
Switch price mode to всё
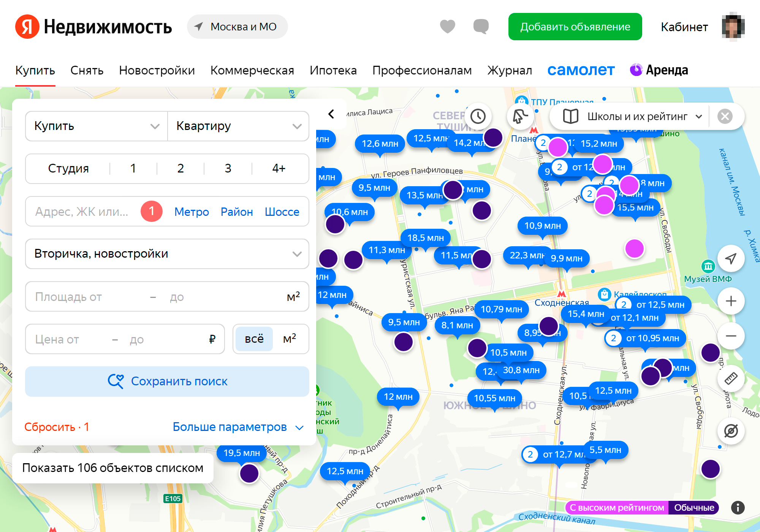pos(254,339)
